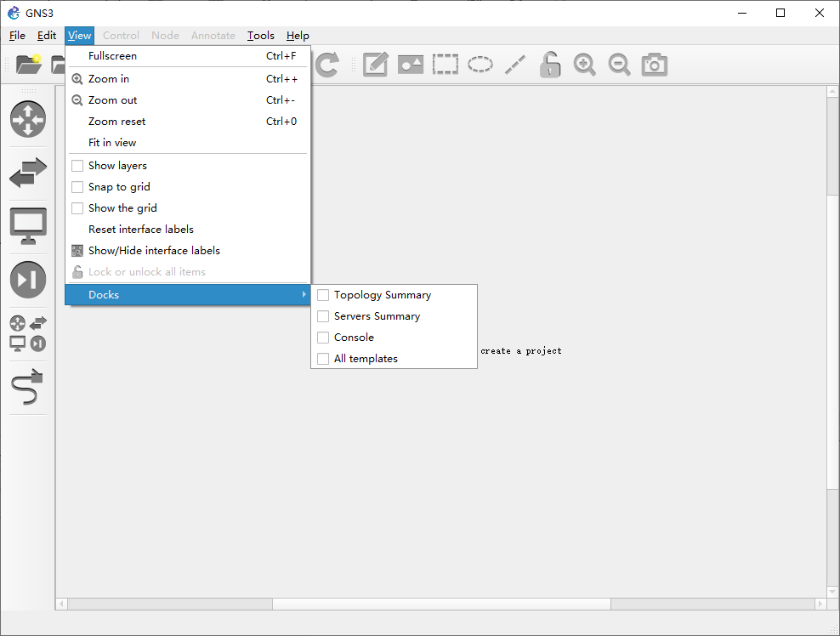Click the horizontal scrollbar left arrow
Viewport: 840px width, 636px height.
point(61,604)
